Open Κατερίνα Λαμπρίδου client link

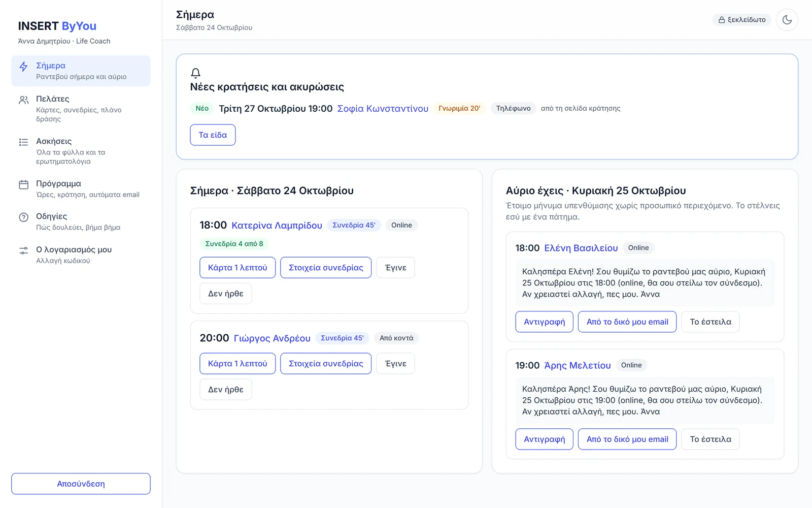pos(277,226)
